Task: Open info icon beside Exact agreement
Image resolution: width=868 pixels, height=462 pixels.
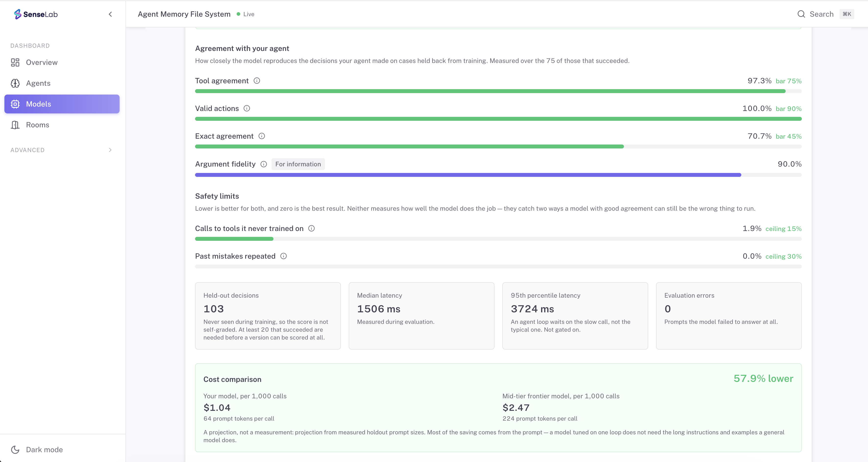Action: point(262,136)
